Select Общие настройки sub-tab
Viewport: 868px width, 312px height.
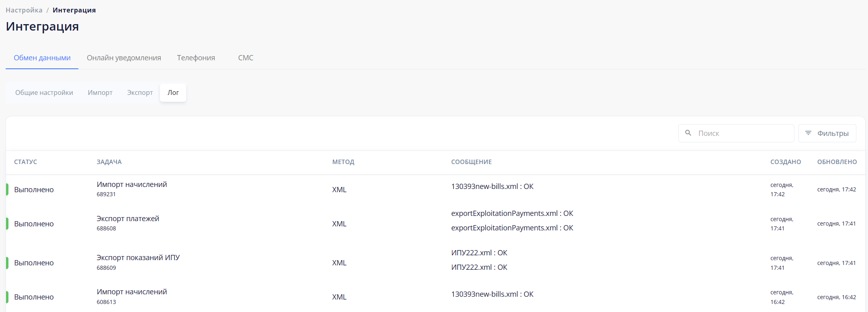[44, 92]
